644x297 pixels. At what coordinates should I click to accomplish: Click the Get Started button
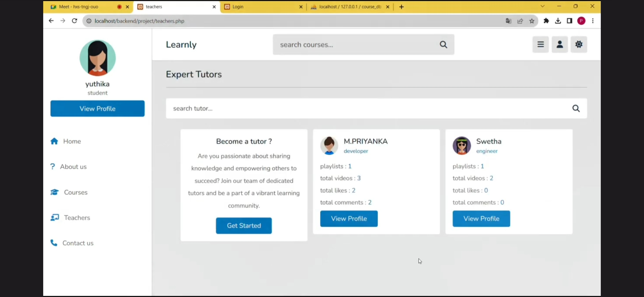[x=244, y=226]
